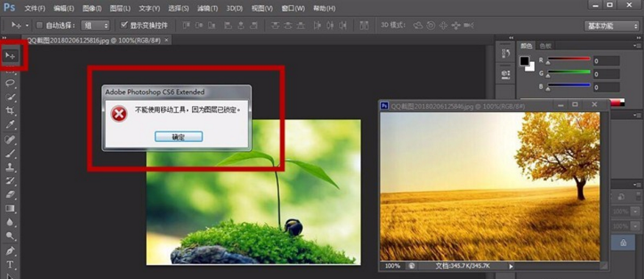Click the align top edges icon
644x279 pixels.
[186, 26]
